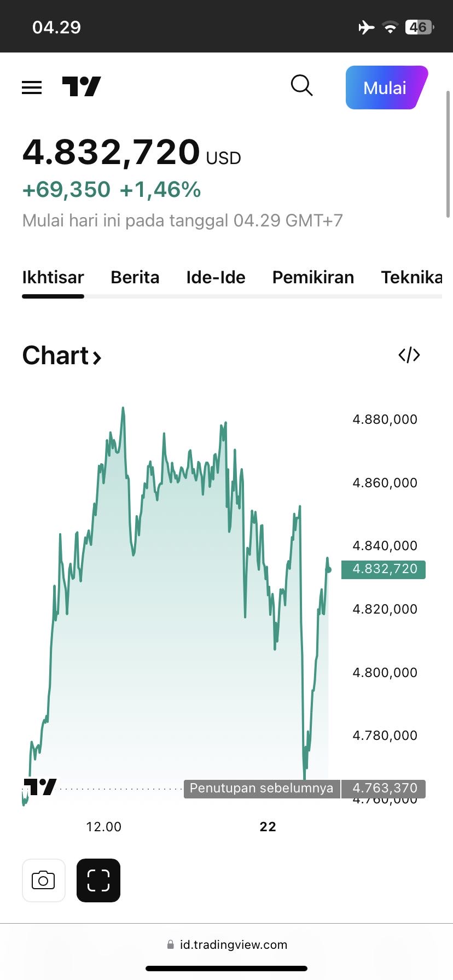
Task: Open the search magnifier icon
Action: tap(301, 86)
